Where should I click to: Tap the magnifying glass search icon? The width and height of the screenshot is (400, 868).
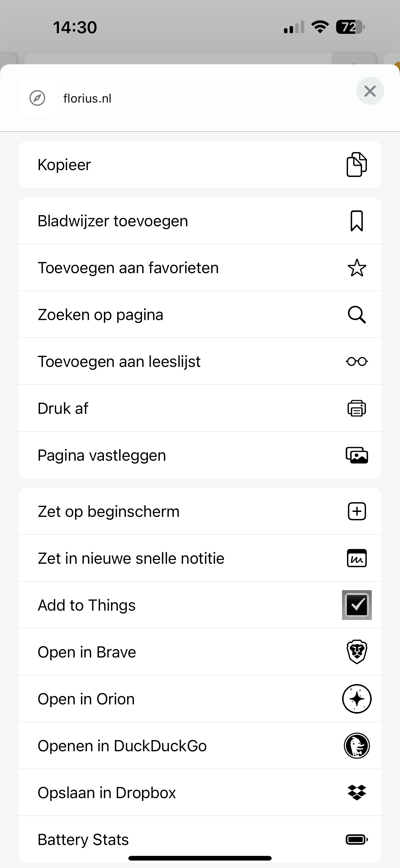tap(357, 315)
